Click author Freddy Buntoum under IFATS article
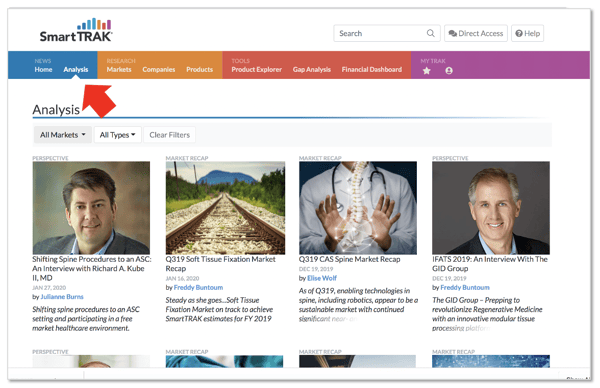This screenshot has height=388, width=600. [465, 287]
